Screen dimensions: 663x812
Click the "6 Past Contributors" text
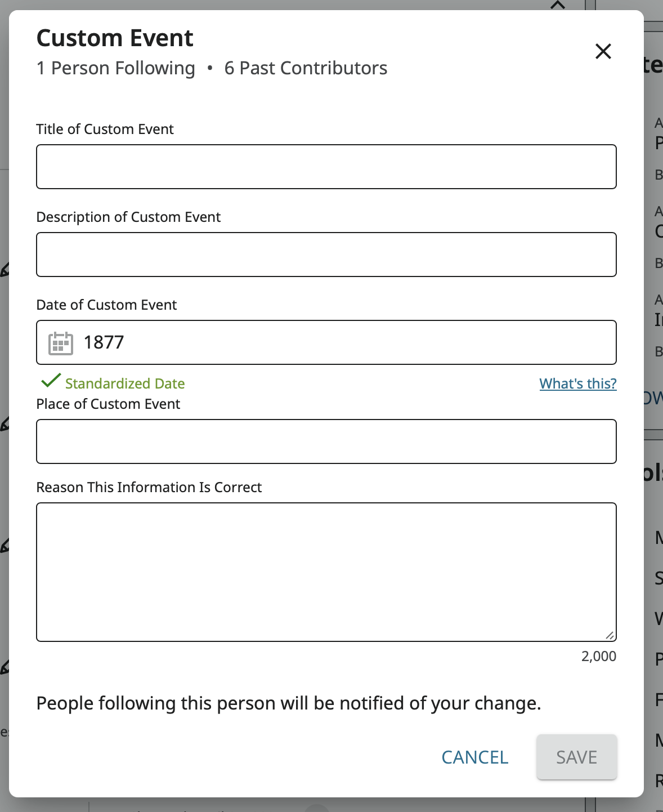tap(306, 68)
